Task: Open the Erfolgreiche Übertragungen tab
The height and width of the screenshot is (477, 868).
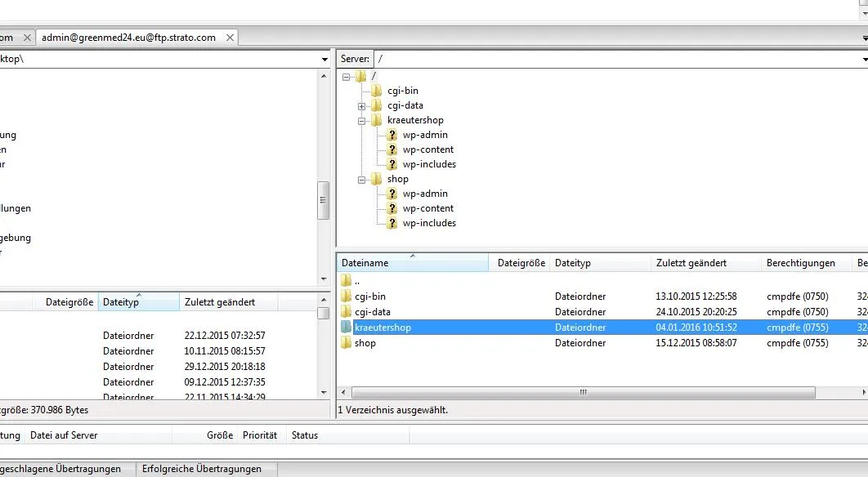Action: click(x=202, y=469)
